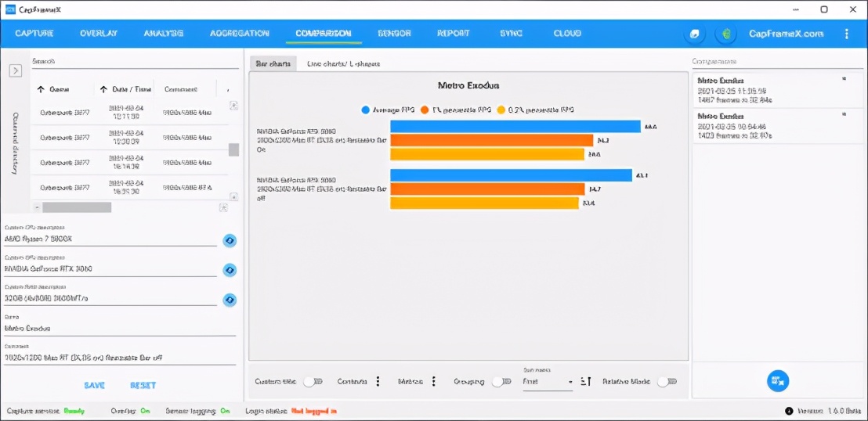Screen dimensions: 868x421
Task: Click the Game name input field
Action: (120, 329)
